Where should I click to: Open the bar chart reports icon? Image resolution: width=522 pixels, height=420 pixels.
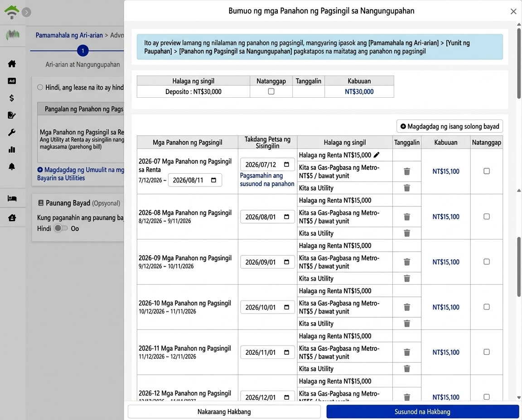[12, 149]
